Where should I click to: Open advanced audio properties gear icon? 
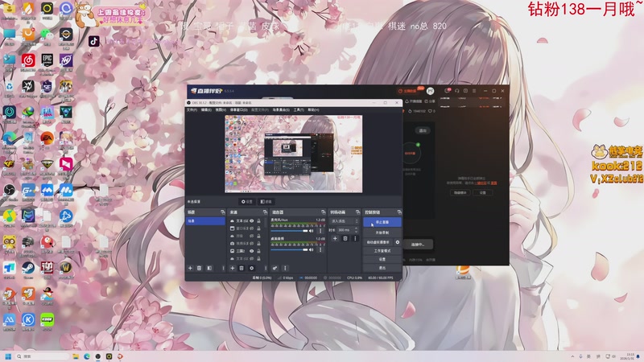(x=275, y=268)
